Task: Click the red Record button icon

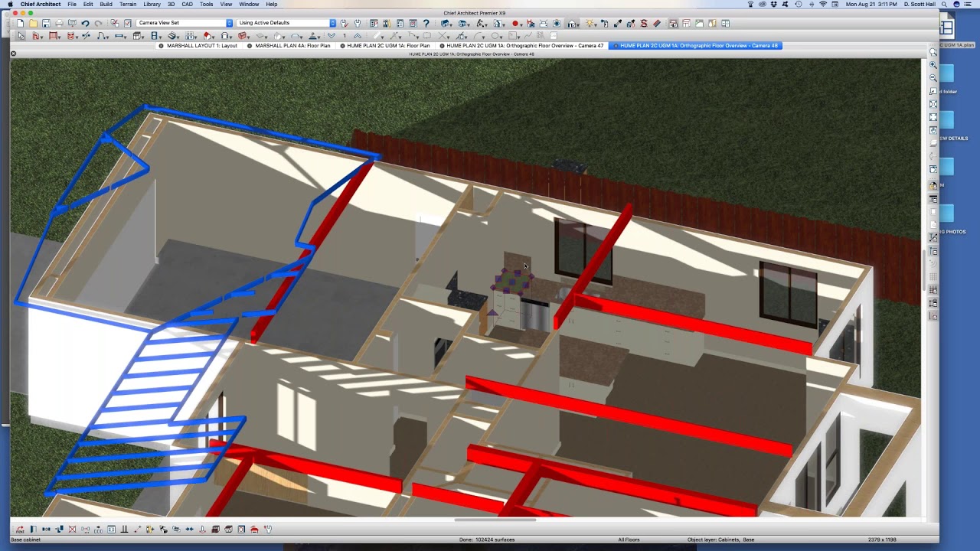Action: pyautogui.click(x=514, y=23)
